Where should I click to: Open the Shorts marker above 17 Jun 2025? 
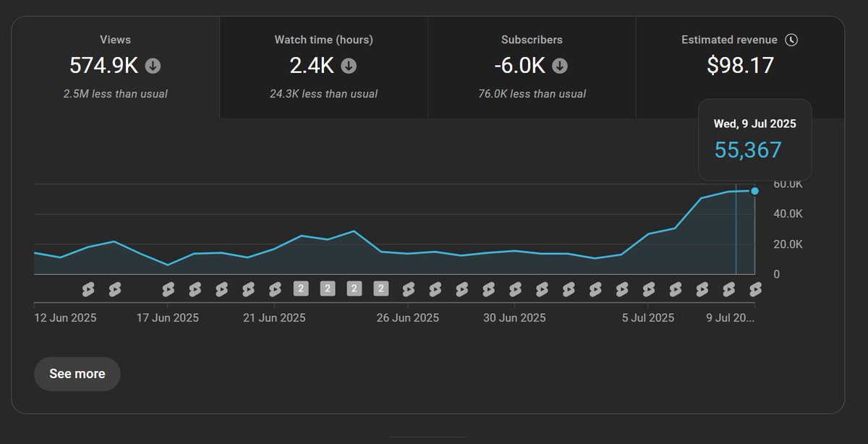pyautogui.click(x=168, y=289)
